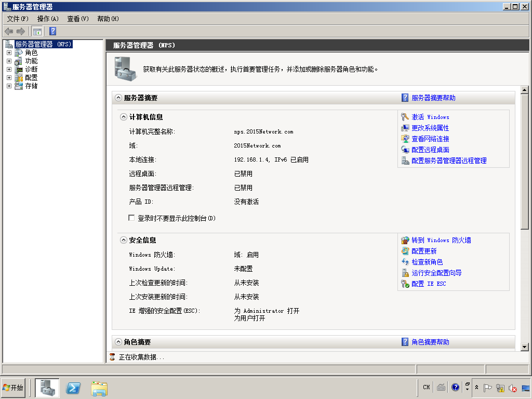This screenshot has height=399, width=532.
Task: Click the 配置服务器管理器远程管理 icon
Action: tap(405, 161)
